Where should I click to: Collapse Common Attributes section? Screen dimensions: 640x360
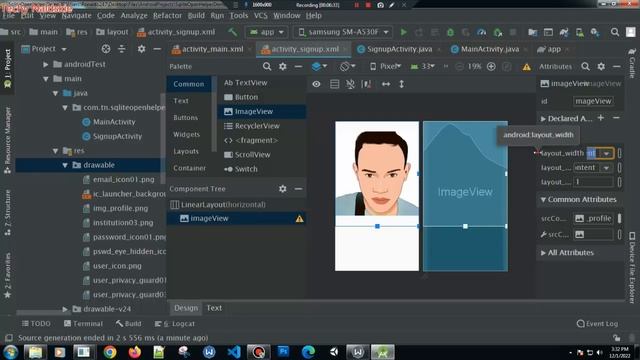coord(543,200)
